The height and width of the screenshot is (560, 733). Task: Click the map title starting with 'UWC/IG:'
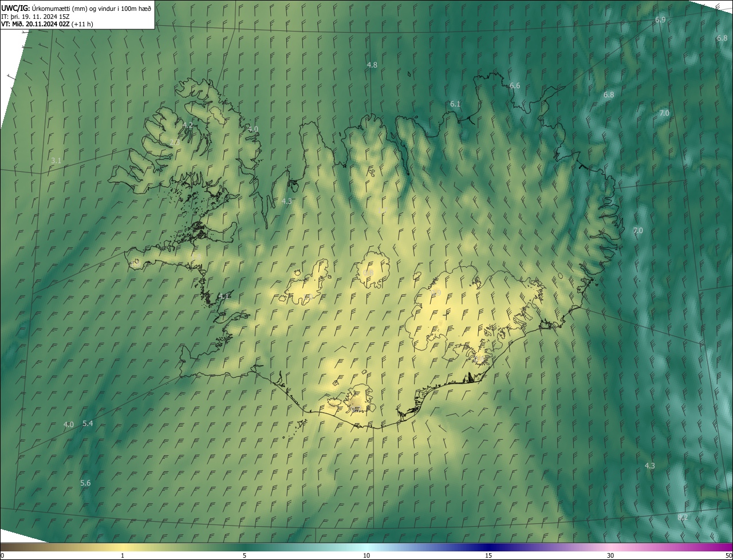coord(76,8)
